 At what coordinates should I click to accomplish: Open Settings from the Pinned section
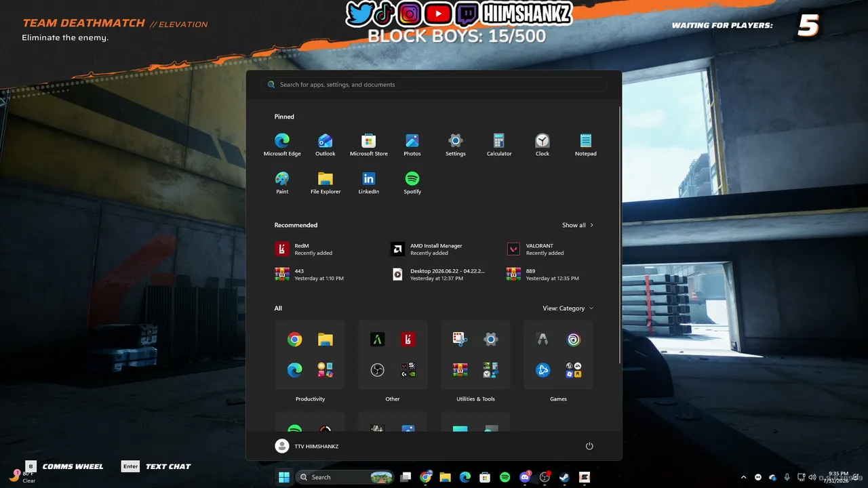click(456, 145)
